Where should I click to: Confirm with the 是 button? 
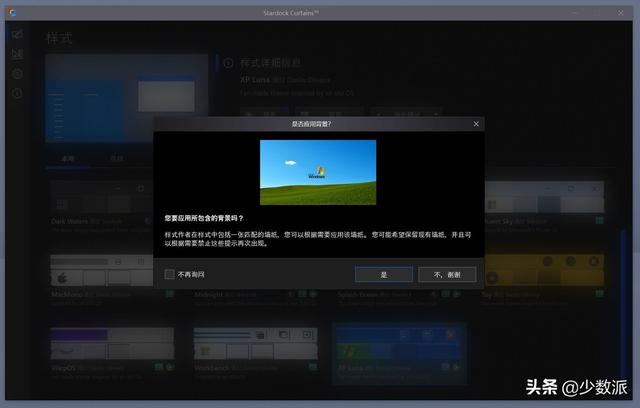click(384, 275)
